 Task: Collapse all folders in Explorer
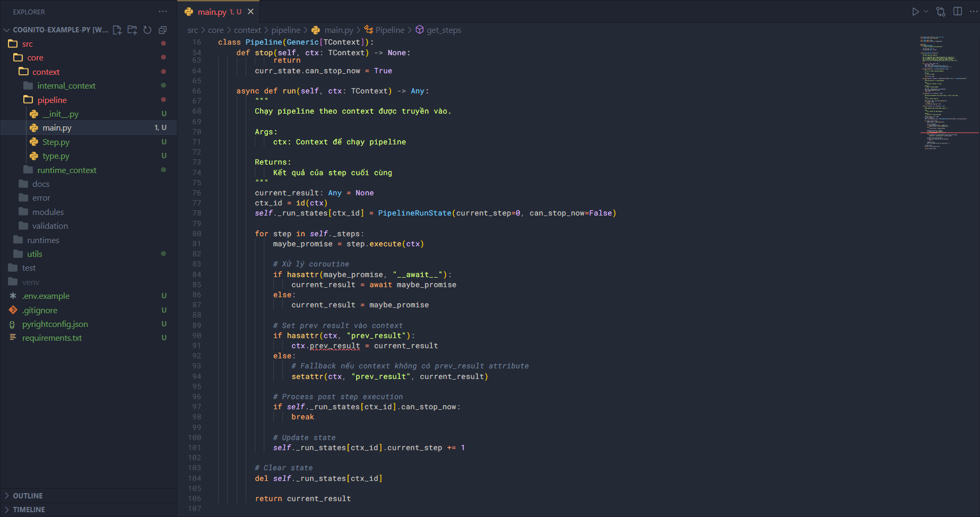point(162,30)
